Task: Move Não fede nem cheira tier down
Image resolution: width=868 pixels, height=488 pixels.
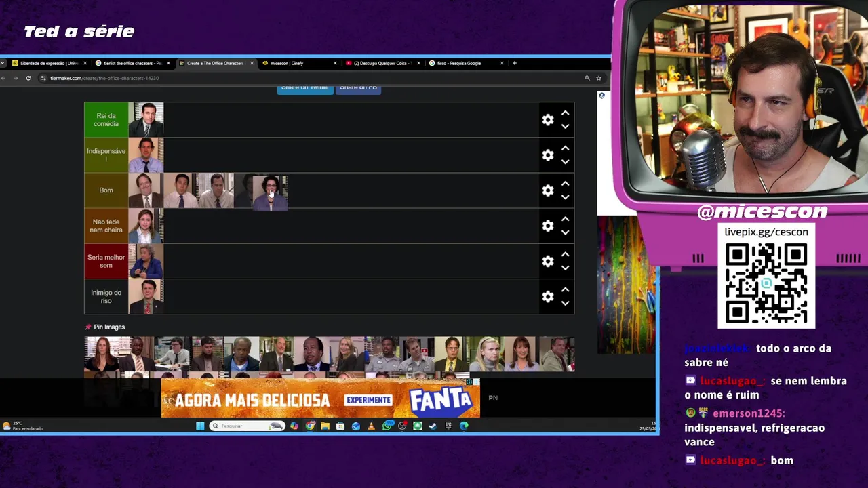Action: tap(565, 232)
